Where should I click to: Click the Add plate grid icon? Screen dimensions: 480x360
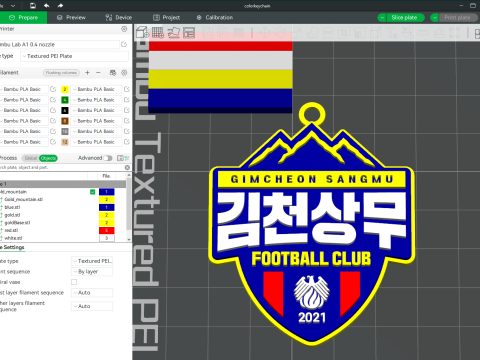[x=158, y=32]
